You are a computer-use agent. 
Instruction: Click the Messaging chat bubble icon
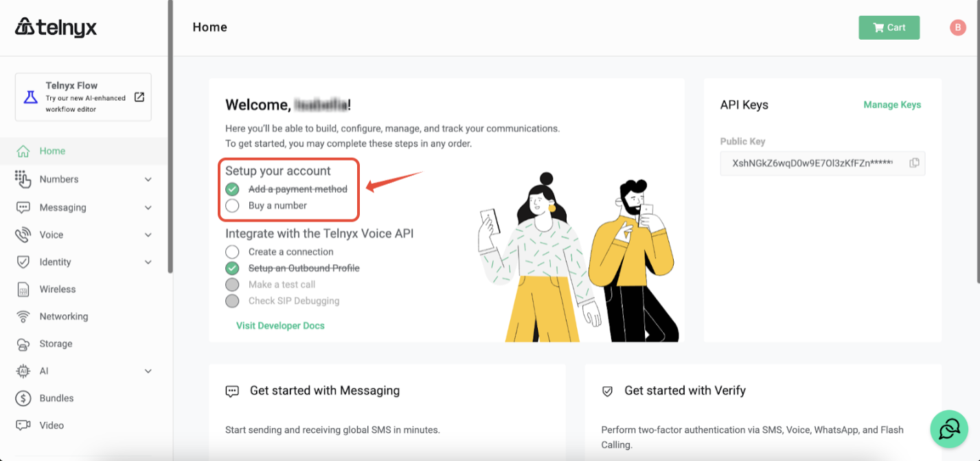point(23,207)
